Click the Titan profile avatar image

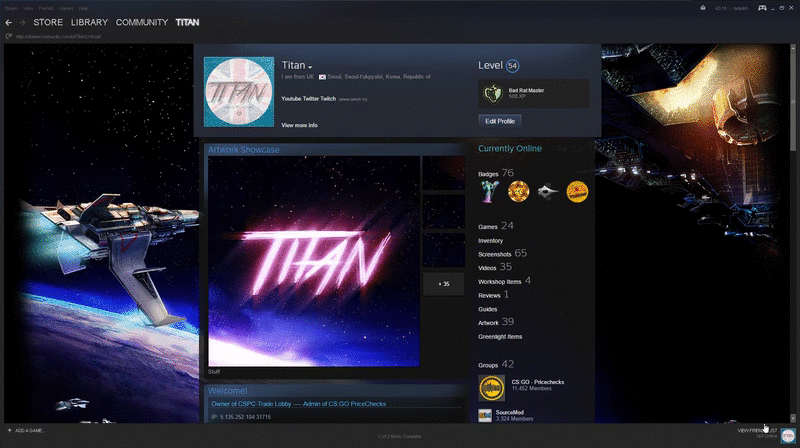[238, 92]
